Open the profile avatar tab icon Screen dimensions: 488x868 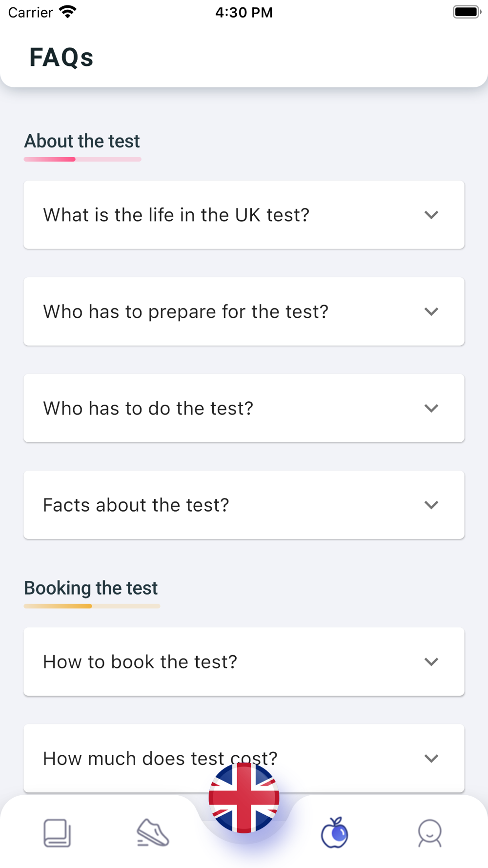click(x=430, y=833)
